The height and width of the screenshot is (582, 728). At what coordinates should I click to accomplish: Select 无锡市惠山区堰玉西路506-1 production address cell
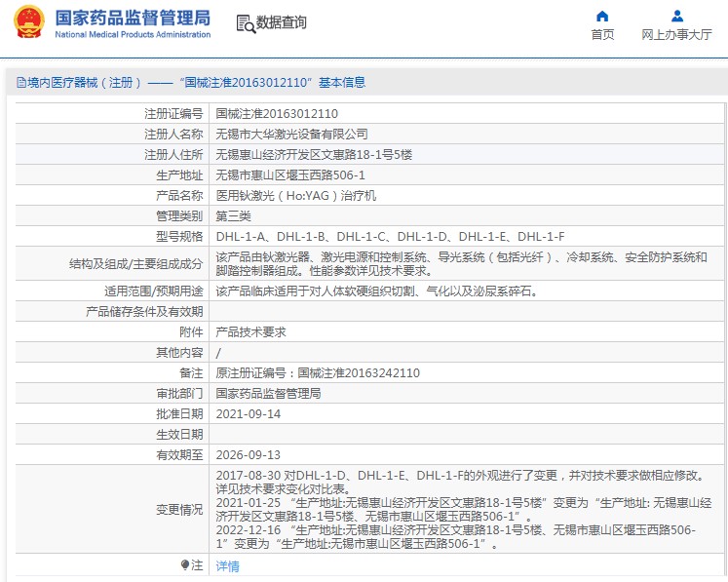(467, 175)
